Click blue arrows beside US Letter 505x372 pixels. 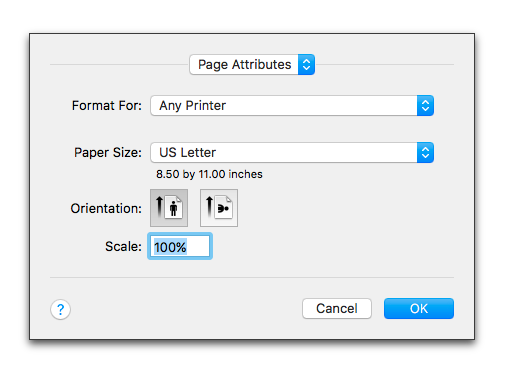coord(425,153)
